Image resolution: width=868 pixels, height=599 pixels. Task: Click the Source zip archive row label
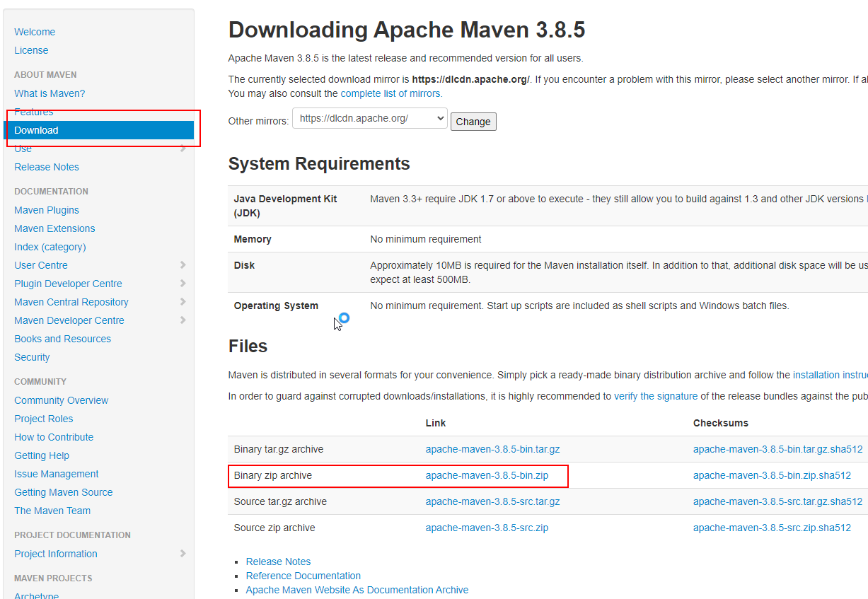[x=274, y=528]
